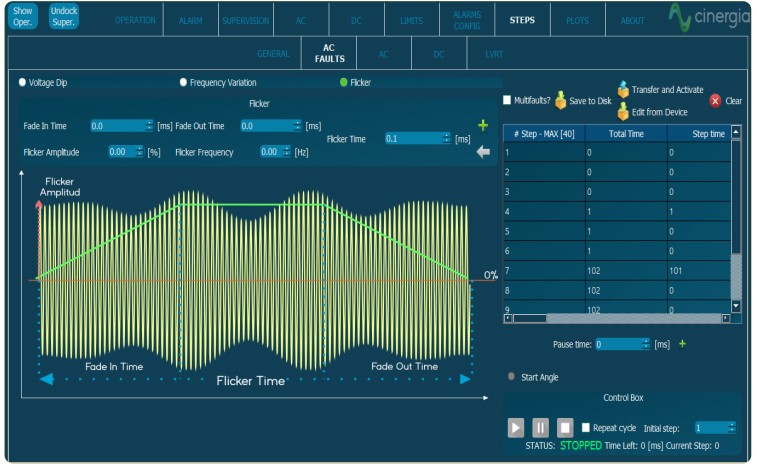
Task: Adjust the Initial step spinner
Action: click(x=731, y=426)
